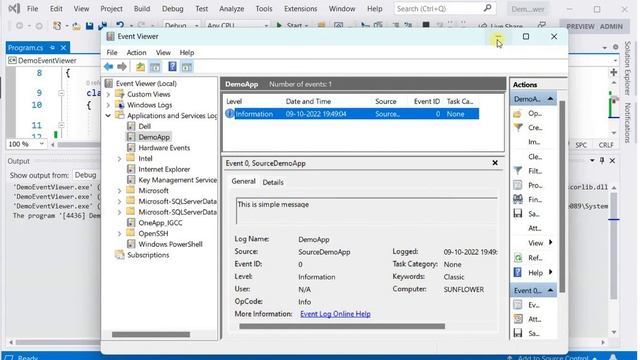Pin the Program.cs tab
640x360 pixels.
[52, 48]
